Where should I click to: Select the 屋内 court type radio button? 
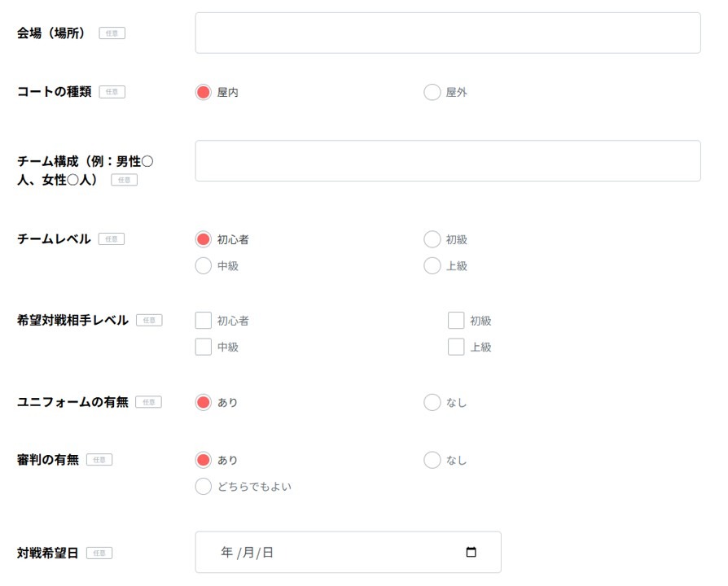tap(204, 92)
